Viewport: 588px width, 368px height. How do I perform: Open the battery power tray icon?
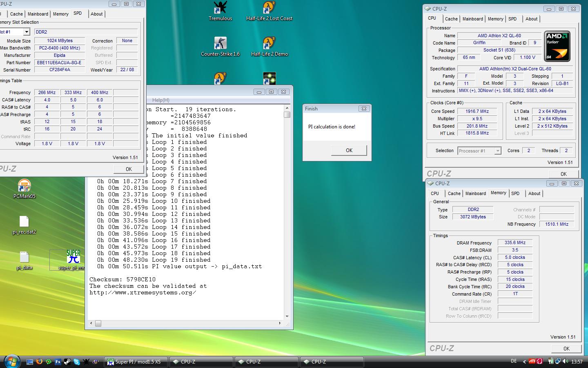tap(551, 361)
